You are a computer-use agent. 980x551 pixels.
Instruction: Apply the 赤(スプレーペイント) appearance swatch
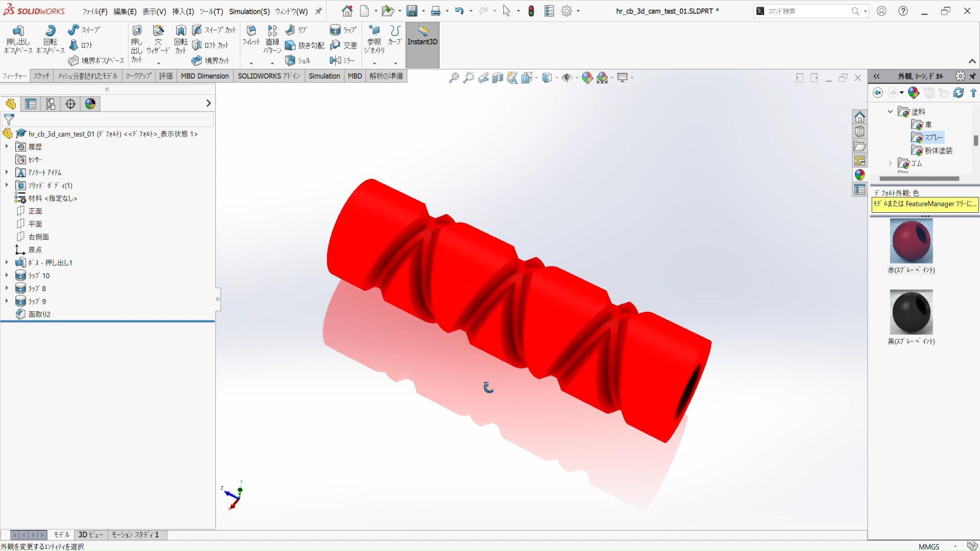[911, 241]
